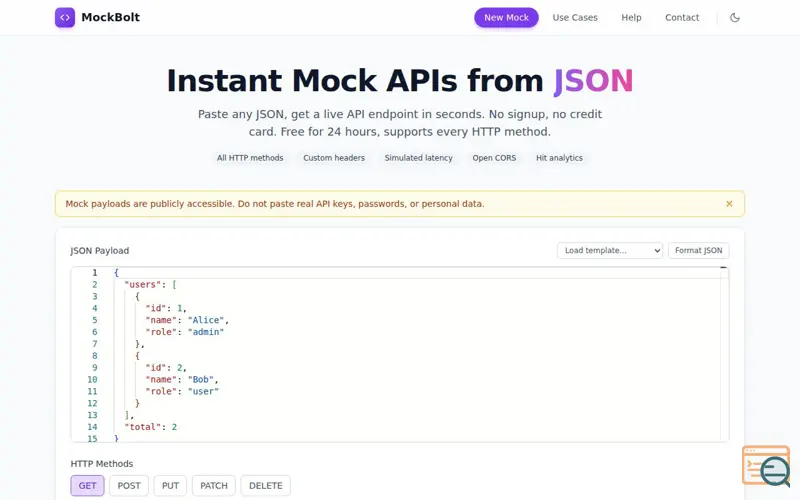
Task: Click the Open CORS tag
Action: point(494,158)
